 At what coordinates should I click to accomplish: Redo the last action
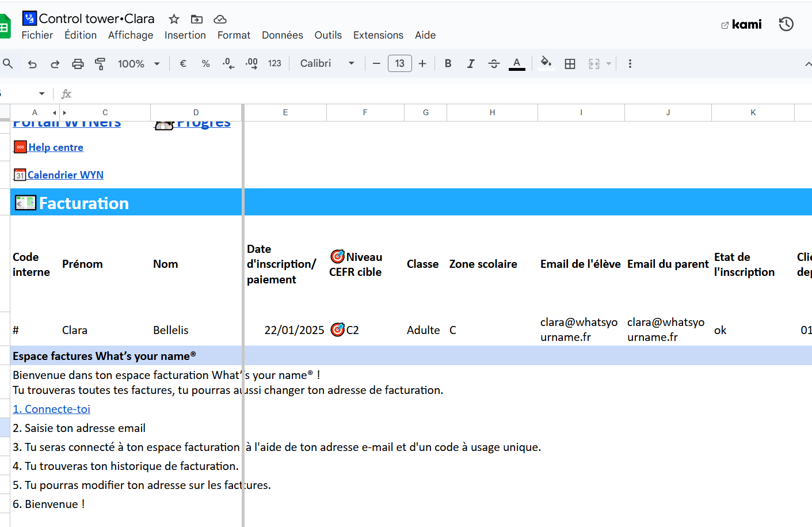click(55, 64)
